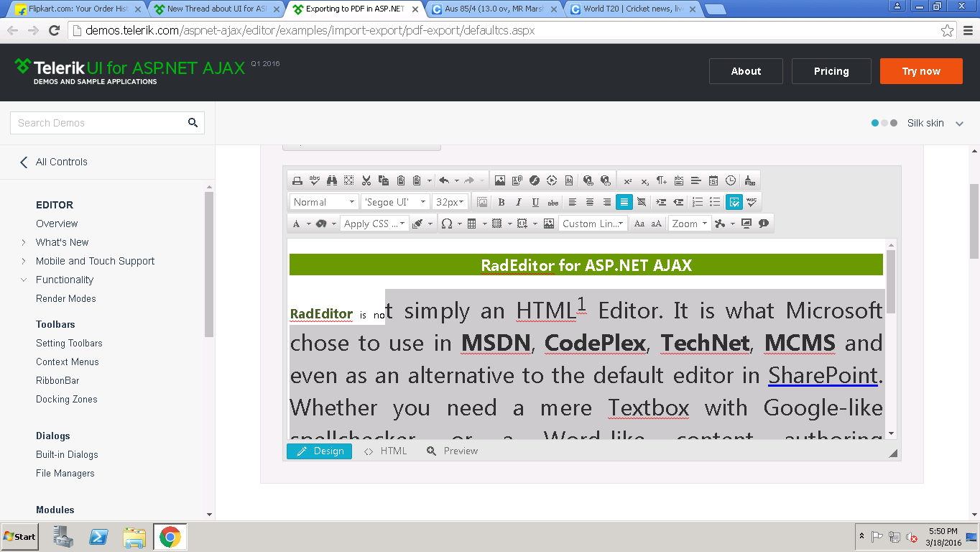980x552 pixels.
Task: Click the Outdent icon
Action: 678,202
